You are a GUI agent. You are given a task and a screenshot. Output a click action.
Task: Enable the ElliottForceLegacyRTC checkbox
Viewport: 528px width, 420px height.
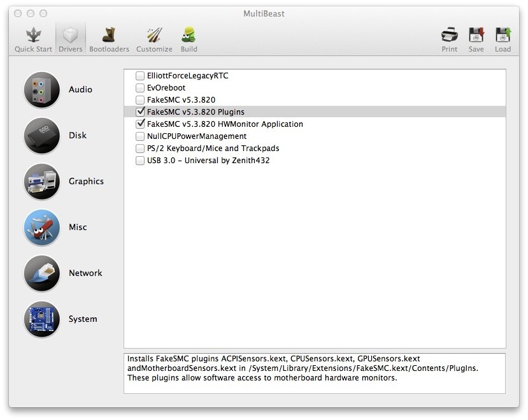(x=140, y=75)
